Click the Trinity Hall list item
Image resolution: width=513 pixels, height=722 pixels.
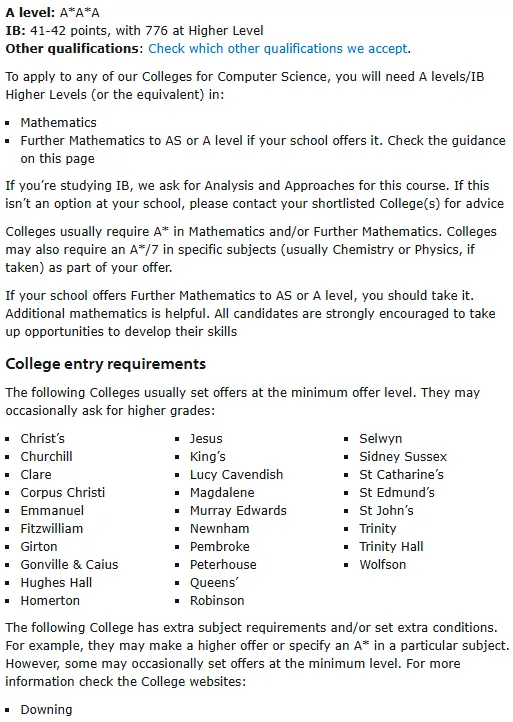click(391, 546)
